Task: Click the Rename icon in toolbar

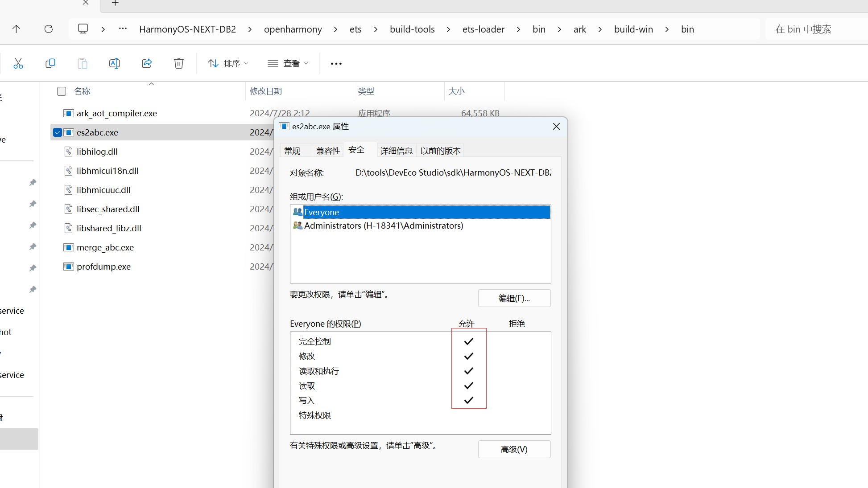Action: pyautogui.click(x=115, y=63)
